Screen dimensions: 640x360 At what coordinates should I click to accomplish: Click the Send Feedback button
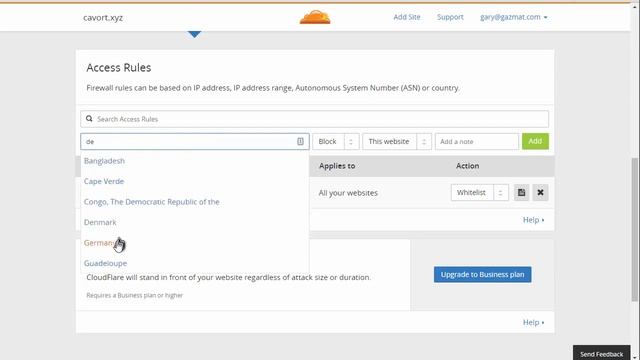pos(602,353)
